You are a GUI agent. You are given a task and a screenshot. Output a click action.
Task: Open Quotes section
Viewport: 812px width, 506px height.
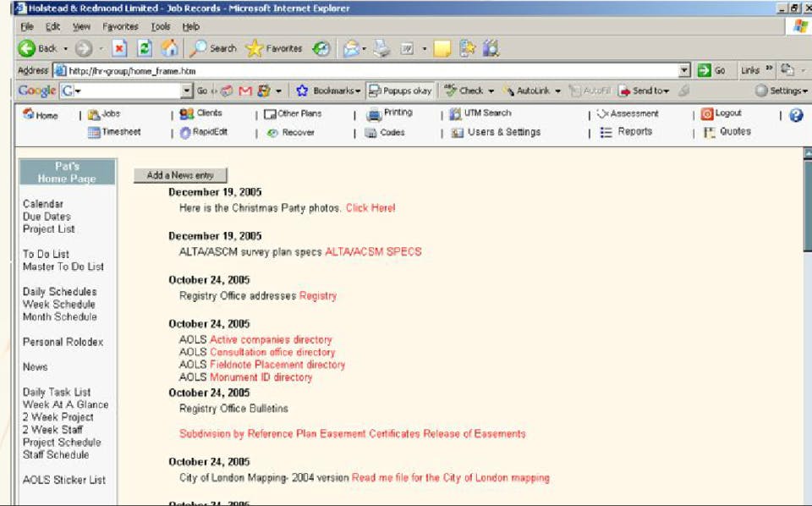727,132
